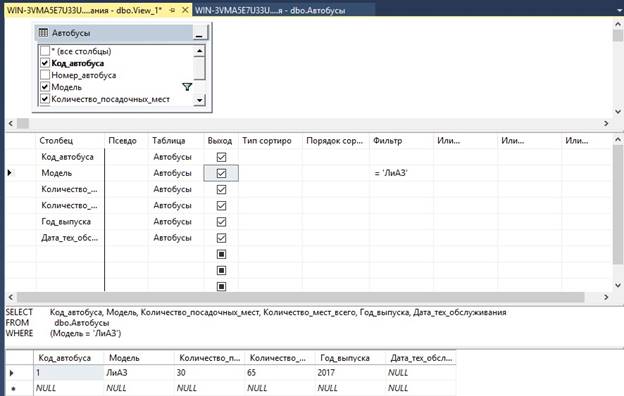Click the Порядок сор... column header
This screenshot has height=396, width=624.
(336, 140)
